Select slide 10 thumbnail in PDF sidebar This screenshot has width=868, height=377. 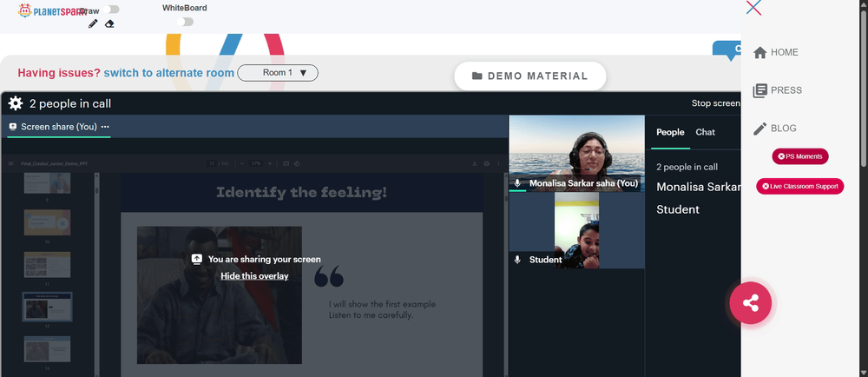click(x=47, y=222)
